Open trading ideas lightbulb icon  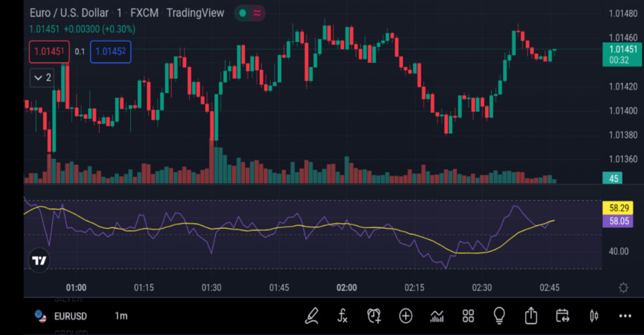click(x=499, y=316)
